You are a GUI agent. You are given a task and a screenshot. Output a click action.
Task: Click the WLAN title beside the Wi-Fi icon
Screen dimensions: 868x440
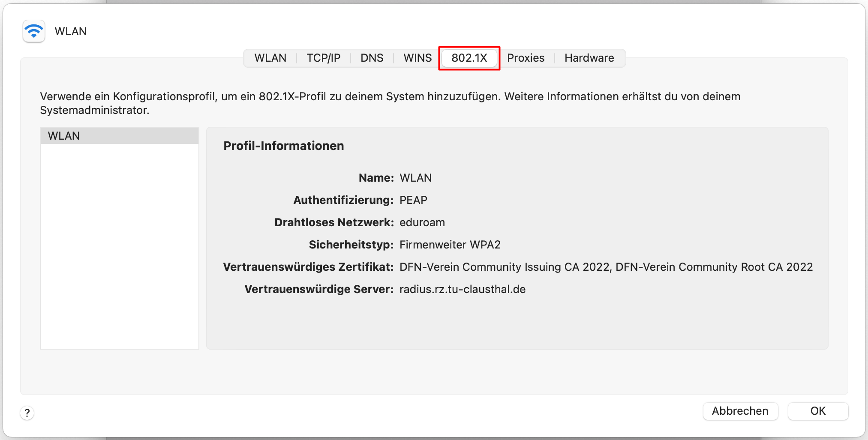point(71,31)
